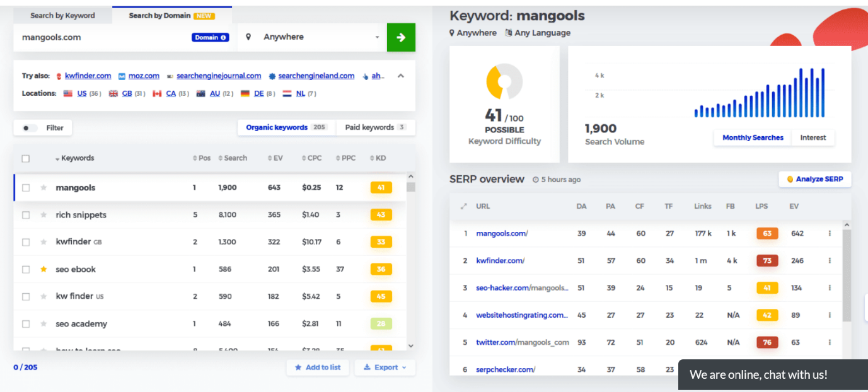Open the Export dropdown

click(x=385, y=367)
